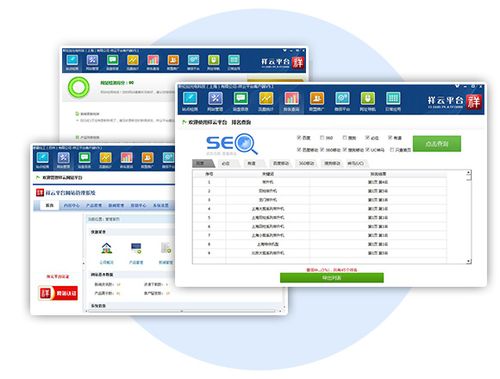Select the white 首页 tab in the management system
Screen dimensions: 500x379
click(50, 205)
